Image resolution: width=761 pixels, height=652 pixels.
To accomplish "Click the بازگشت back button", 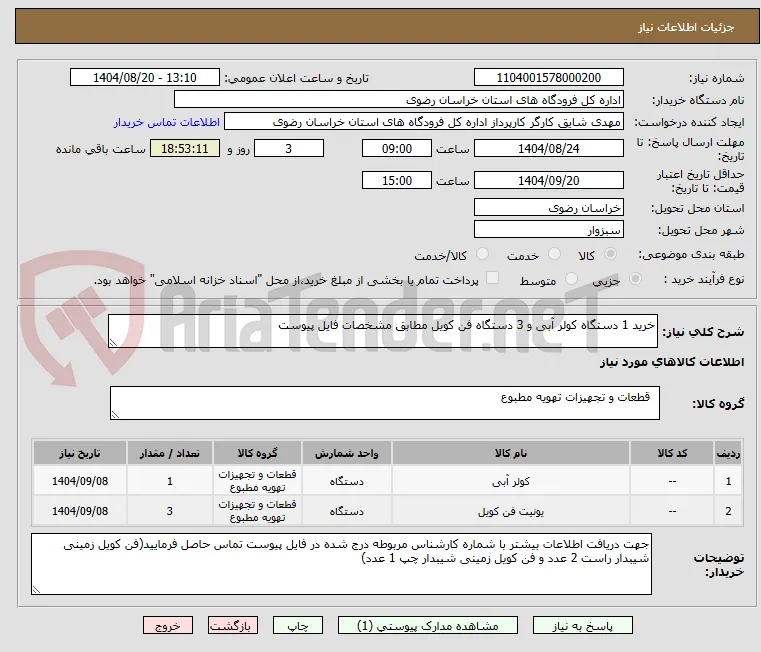I will point(232,625).
